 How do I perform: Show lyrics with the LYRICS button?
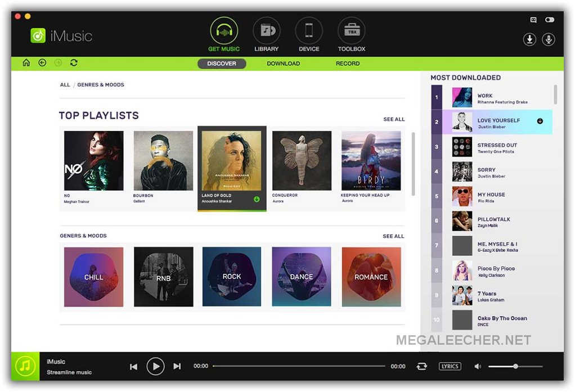pyautogui.click(x=450, y=366)
